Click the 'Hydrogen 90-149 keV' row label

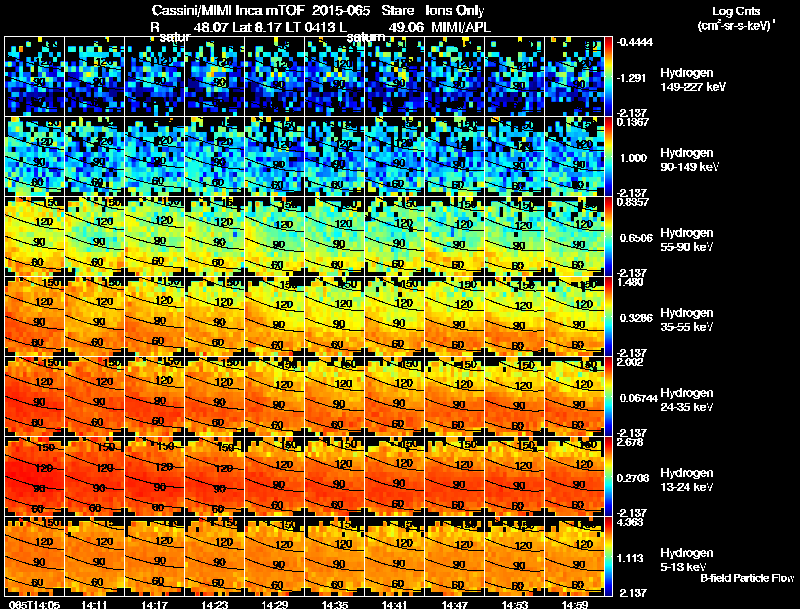[x=689, y=160]
